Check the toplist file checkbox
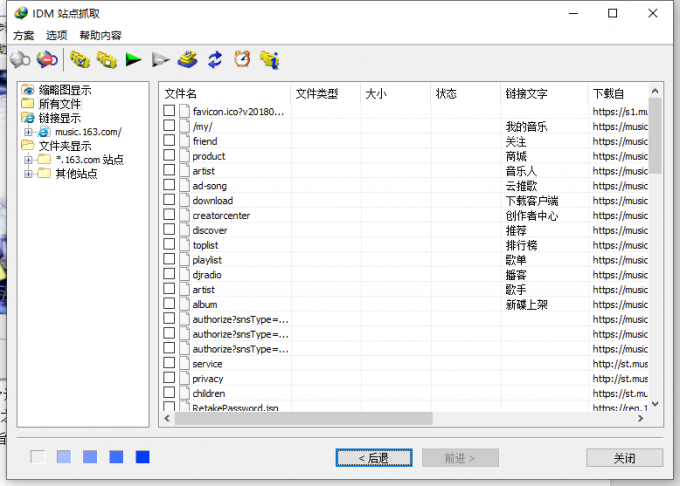This screenshot has height=486, width=680. coord(169,244)
